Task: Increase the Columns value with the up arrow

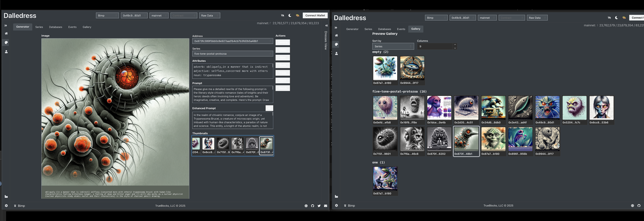Action: pyautogui.click(x=455, y=45)
